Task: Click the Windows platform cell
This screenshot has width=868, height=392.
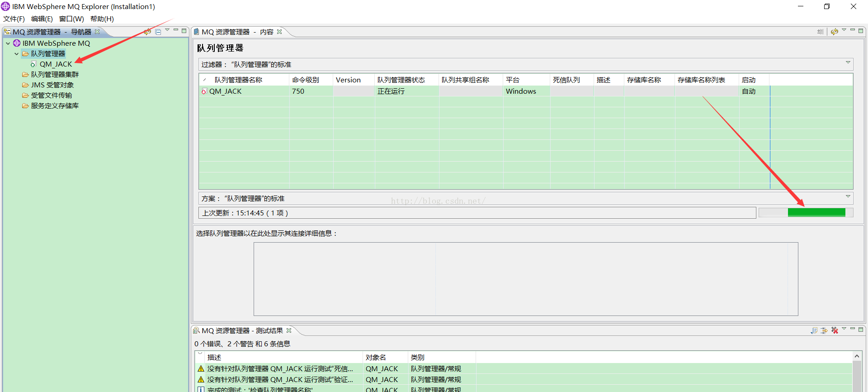Action: point(527,91)
